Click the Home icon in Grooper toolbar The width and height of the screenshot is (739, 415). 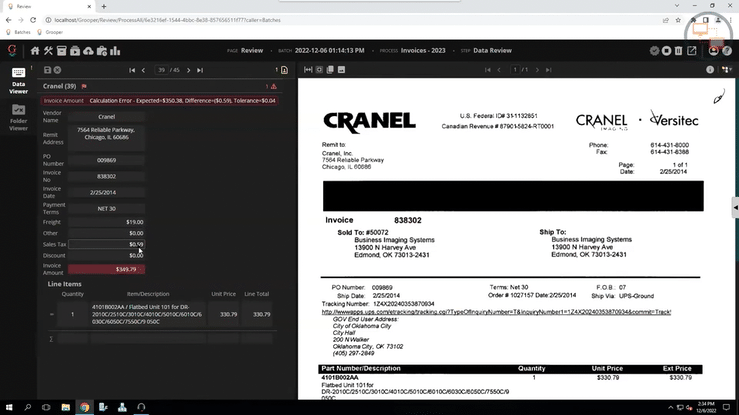[35, 51]
